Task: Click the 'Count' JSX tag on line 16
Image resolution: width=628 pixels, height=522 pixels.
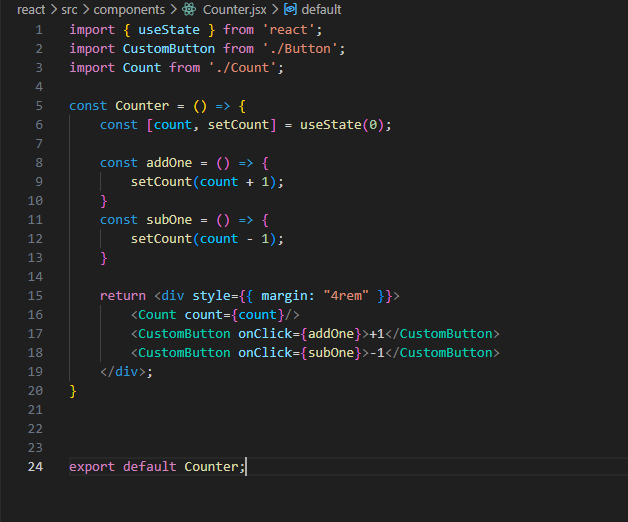Action: 157,315
